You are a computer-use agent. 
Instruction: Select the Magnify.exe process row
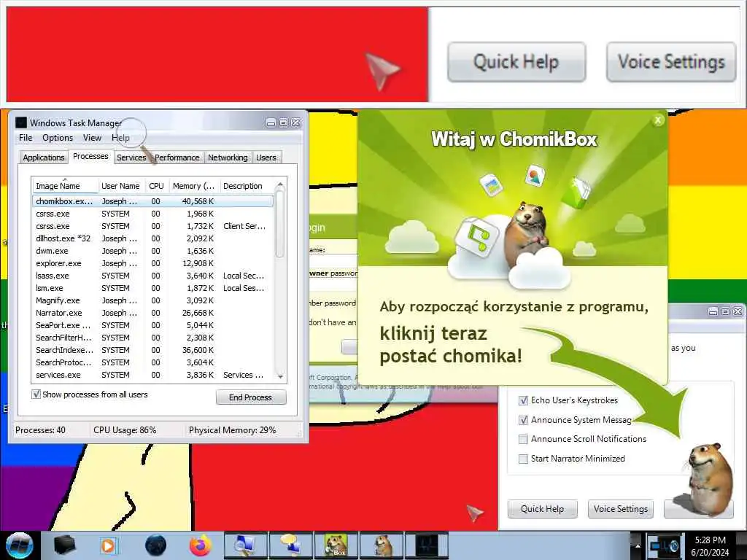coord(153,300)
